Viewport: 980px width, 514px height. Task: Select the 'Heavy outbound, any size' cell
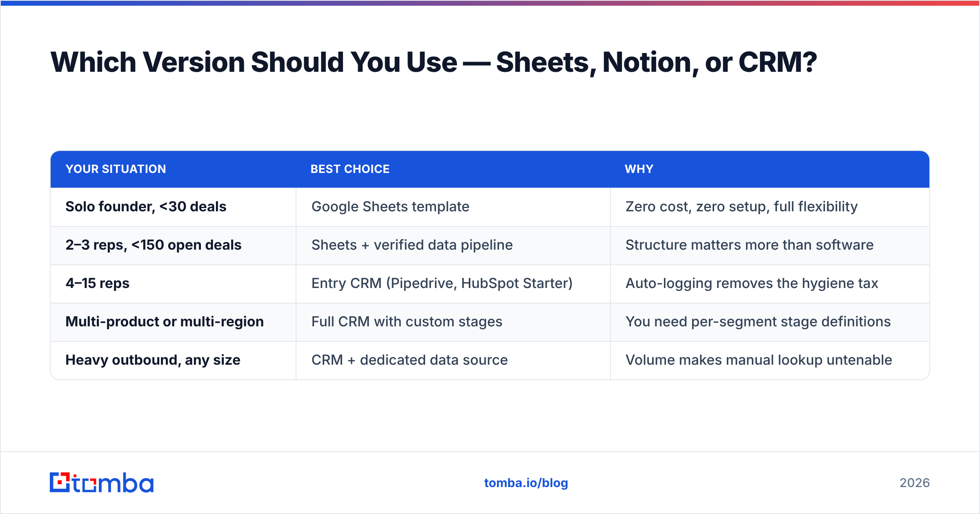pyautogui.click(x=173, y=361)
